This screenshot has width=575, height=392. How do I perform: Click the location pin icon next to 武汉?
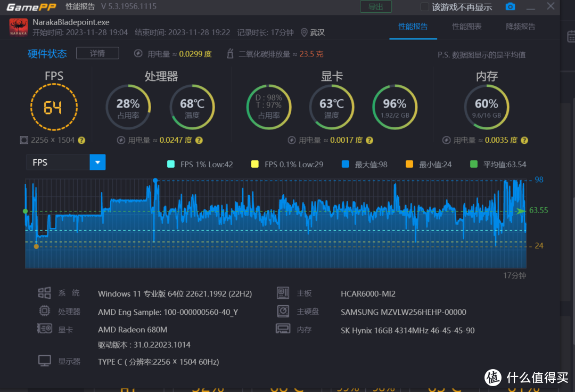coord(304,32)
